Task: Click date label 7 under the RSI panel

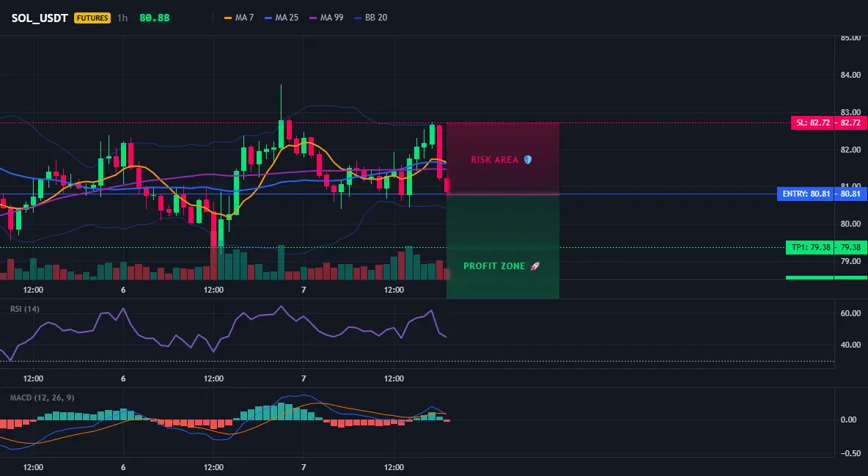Action: 304,378
